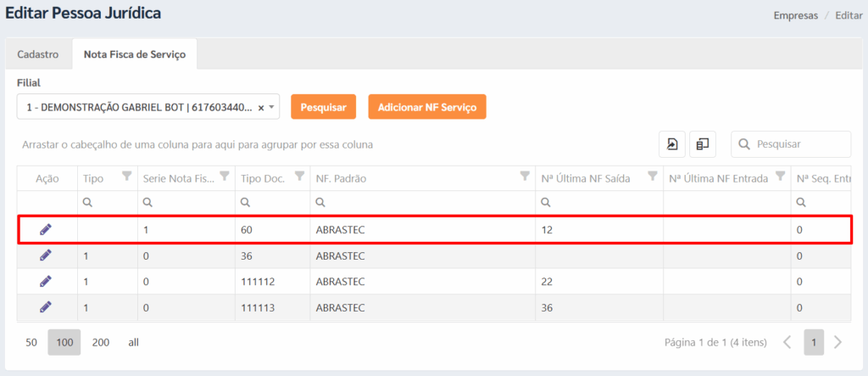Image resolution: width=868 pixels, height=376 pixels.
Task: Open the column chooser icon
Action: click(x=703, y=144)
